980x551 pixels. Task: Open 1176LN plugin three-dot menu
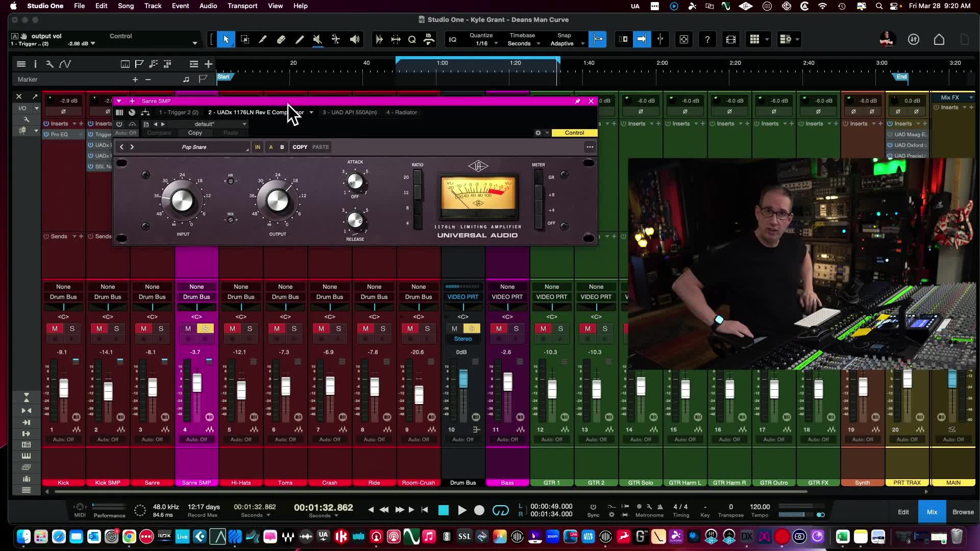(590, 147)
